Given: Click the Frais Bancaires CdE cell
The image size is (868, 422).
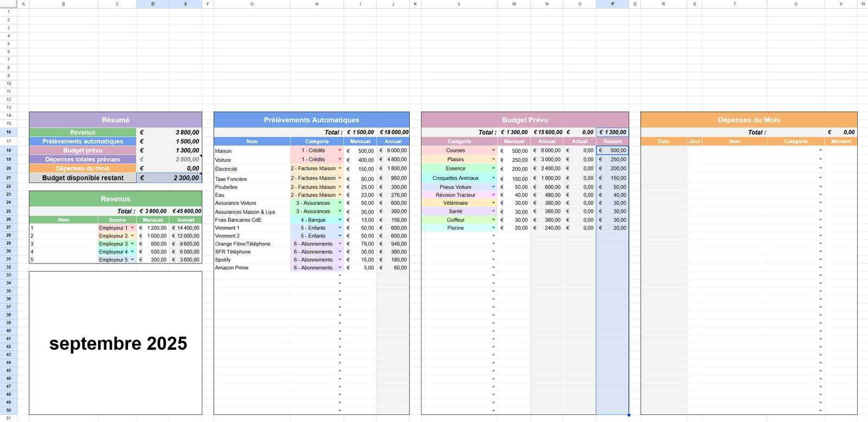Looking at the screenshot, I should point(252,220).
